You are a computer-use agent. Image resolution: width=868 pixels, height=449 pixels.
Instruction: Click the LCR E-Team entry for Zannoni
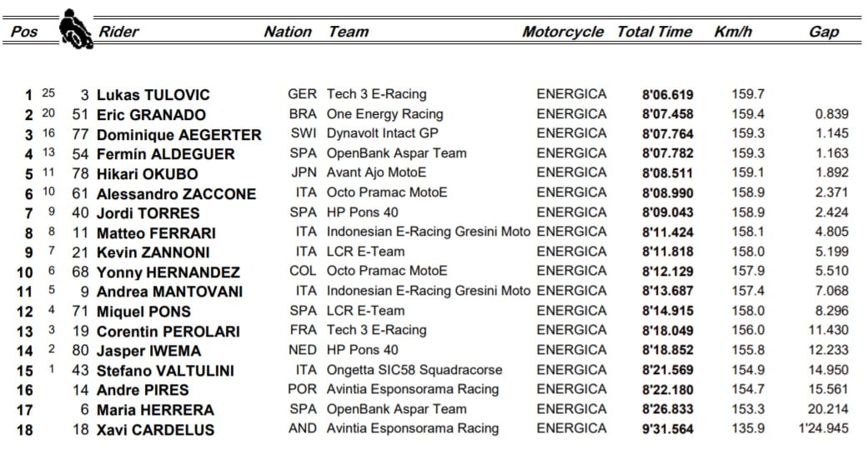click(x=365, y=252)
